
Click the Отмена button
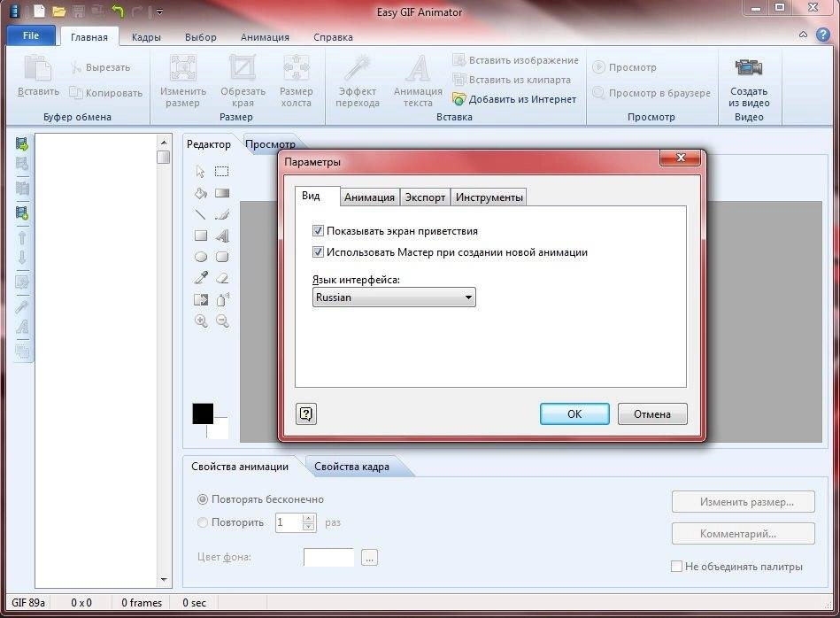pyautogui.click(x=652, y=413)
